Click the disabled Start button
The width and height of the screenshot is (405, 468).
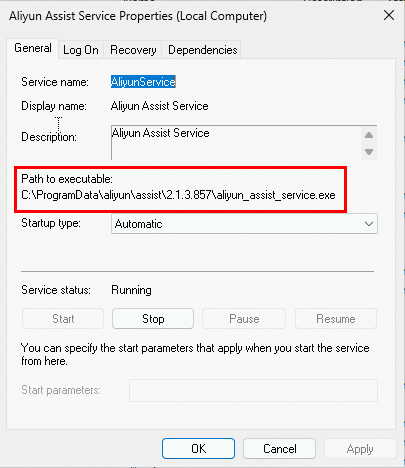(63, 319)
